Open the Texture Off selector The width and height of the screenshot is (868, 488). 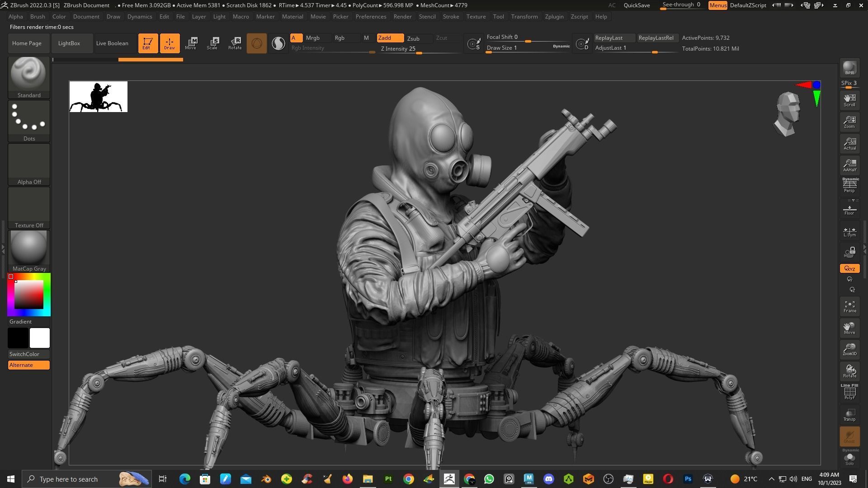(29, 207)
